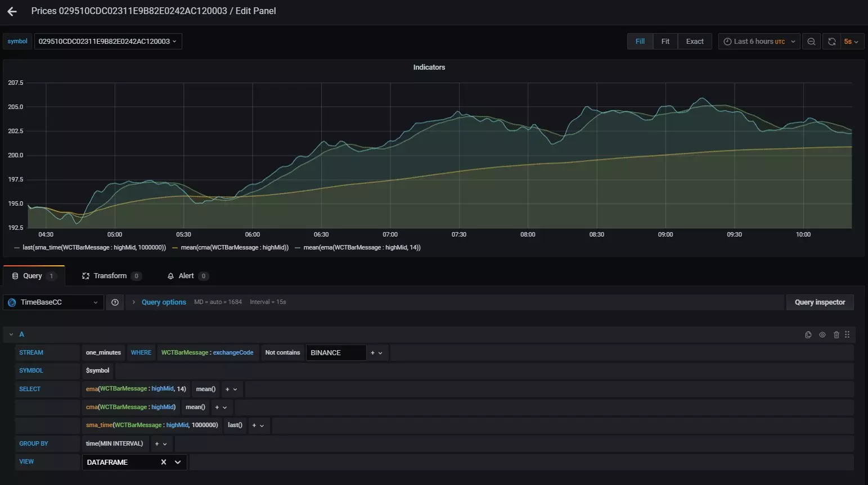The width and height of the screenshot is (868, 485).
Task: Click the Interval = 15s text
Action: (x=268, y=302)
